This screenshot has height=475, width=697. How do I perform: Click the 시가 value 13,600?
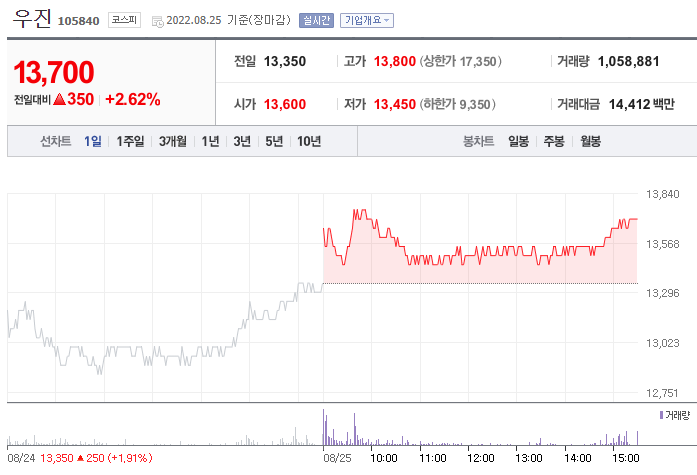(285, 104)
